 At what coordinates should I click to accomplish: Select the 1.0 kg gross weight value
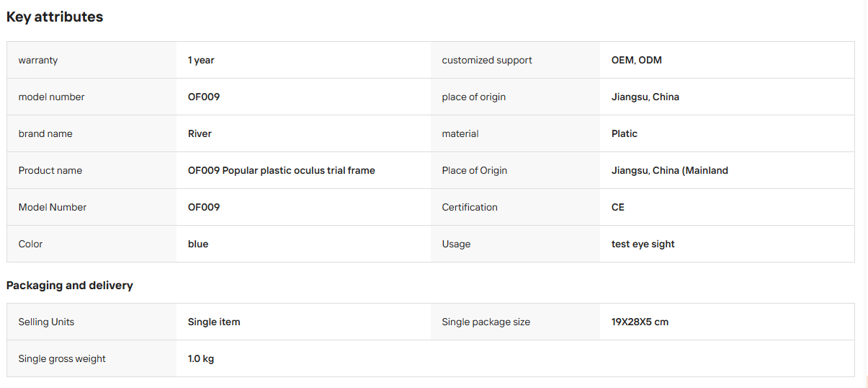201,358
